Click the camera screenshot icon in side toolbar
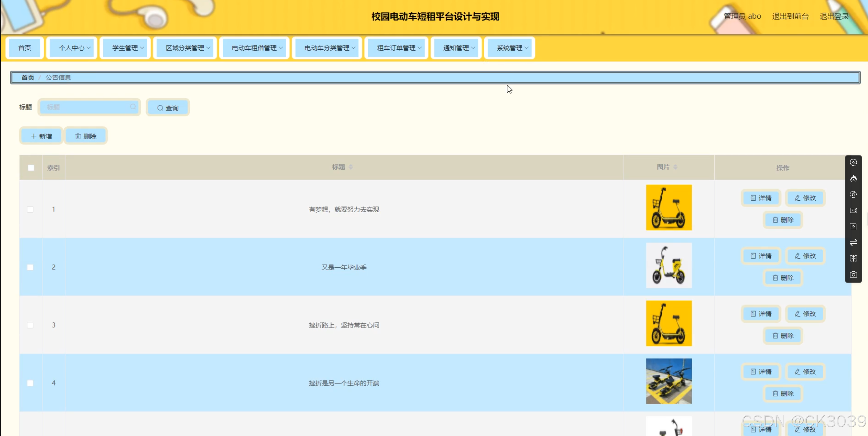The width and height of the screenshot is (868, 436). (x=853, y=275)
